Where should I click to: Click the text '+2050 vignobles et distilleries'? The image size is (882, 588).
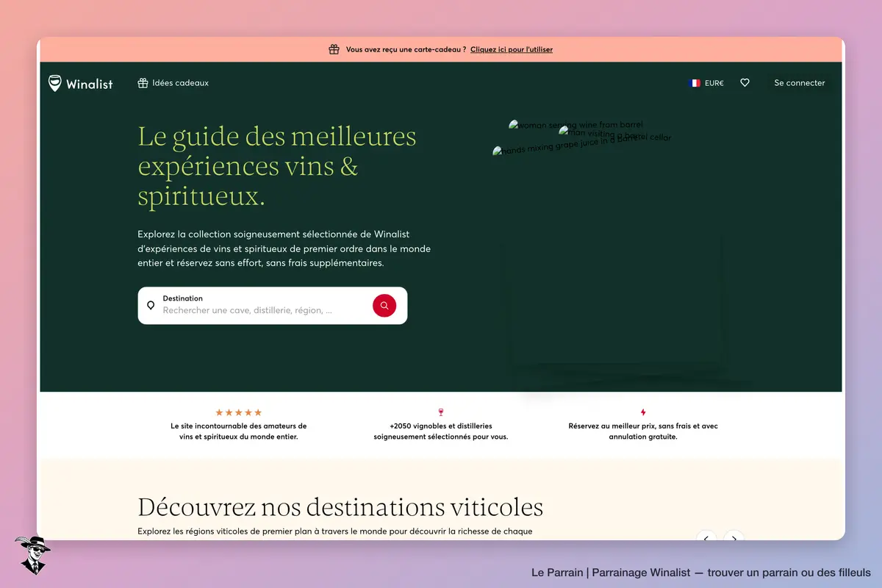(441, 426)
